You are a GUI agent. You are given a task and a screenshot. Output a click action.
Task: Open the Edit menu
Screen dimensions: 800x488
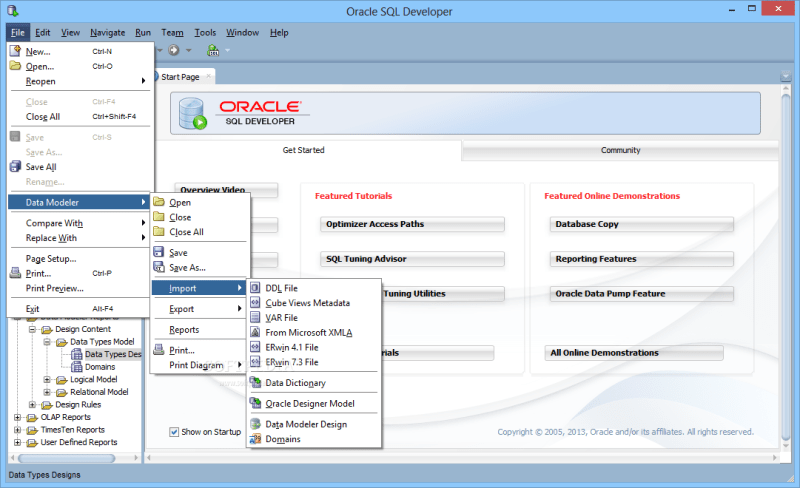click(x=42, y=33)
